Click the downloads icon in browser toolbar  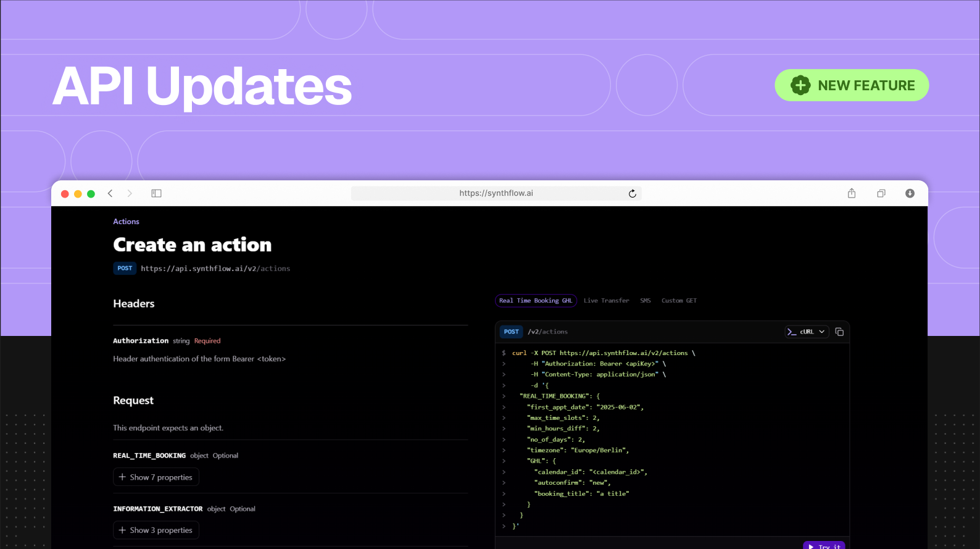(910, 193)
